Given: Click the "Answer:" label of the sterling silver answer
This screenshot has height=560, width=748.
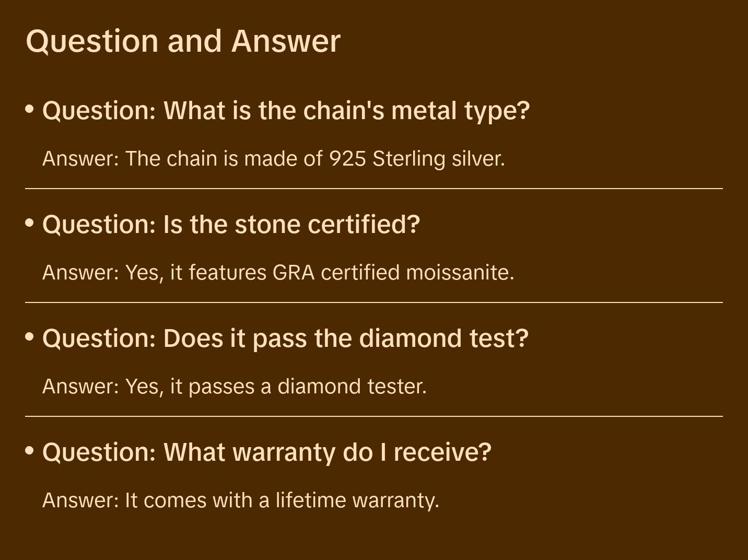Looking at the screenshot, I should (x=81, y=159).
